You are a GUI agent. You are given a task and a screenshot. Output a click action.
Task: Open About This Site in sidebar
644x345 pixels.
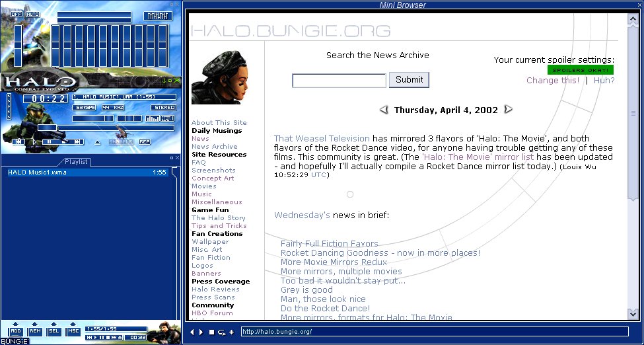(x=219, y=122)
